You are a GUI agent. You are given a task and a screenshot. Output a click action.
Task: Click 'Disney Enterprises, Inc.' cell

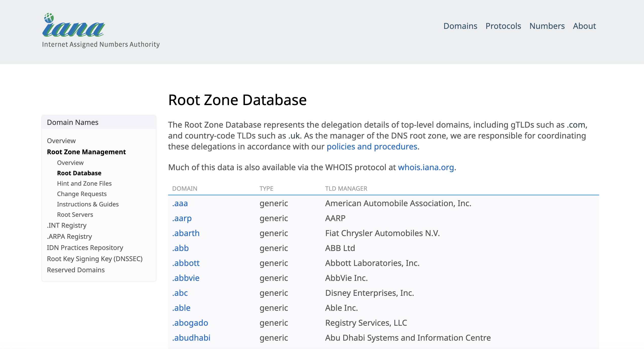[x=369, y=293]
